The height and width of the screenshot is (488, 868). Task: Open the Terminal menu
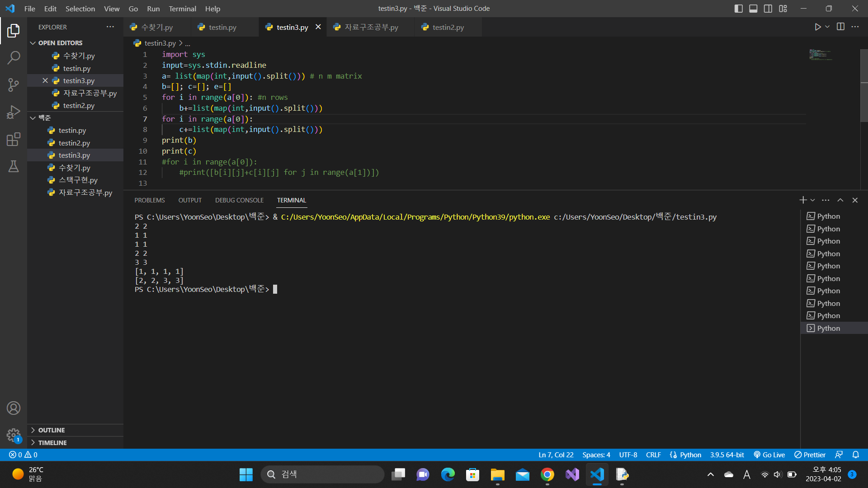(182, 9)
